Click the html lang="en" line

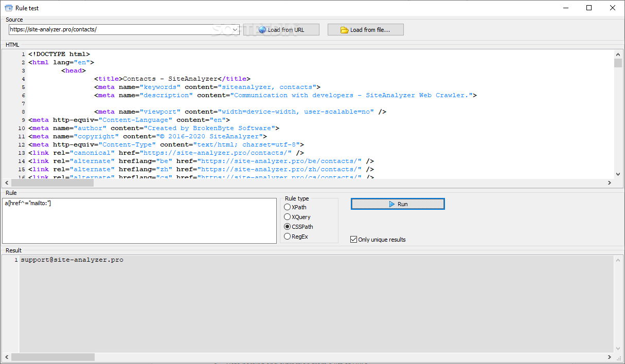[61, 62]
